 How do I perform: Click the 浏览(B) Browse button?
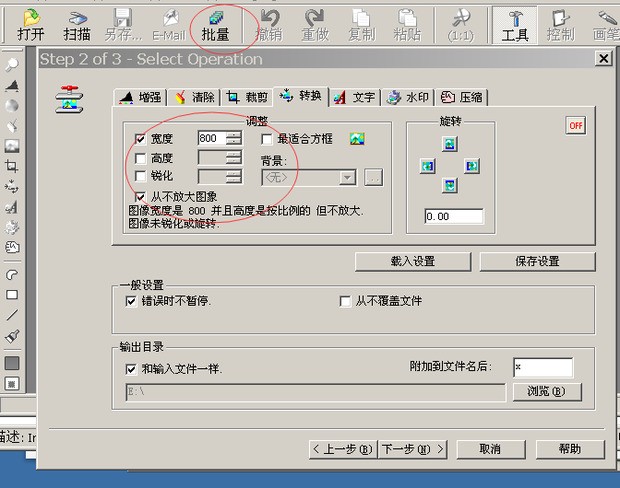click(x=547, y=392)
